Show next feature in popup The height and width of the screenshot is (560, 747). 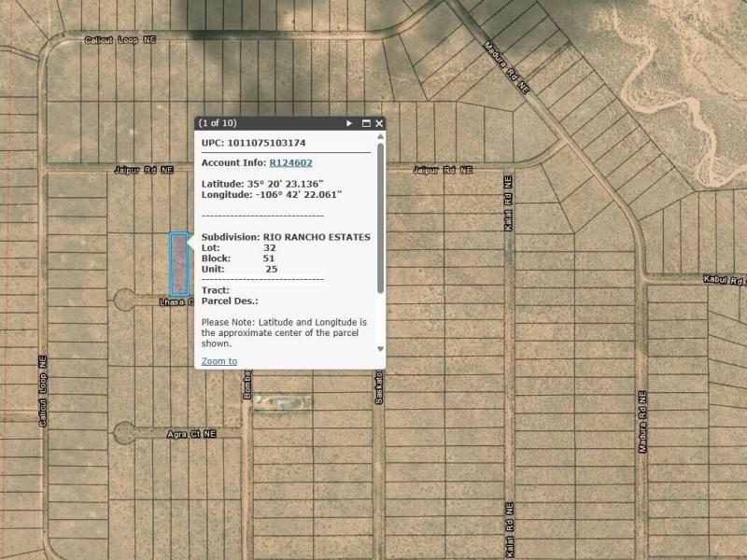(350, 123)
